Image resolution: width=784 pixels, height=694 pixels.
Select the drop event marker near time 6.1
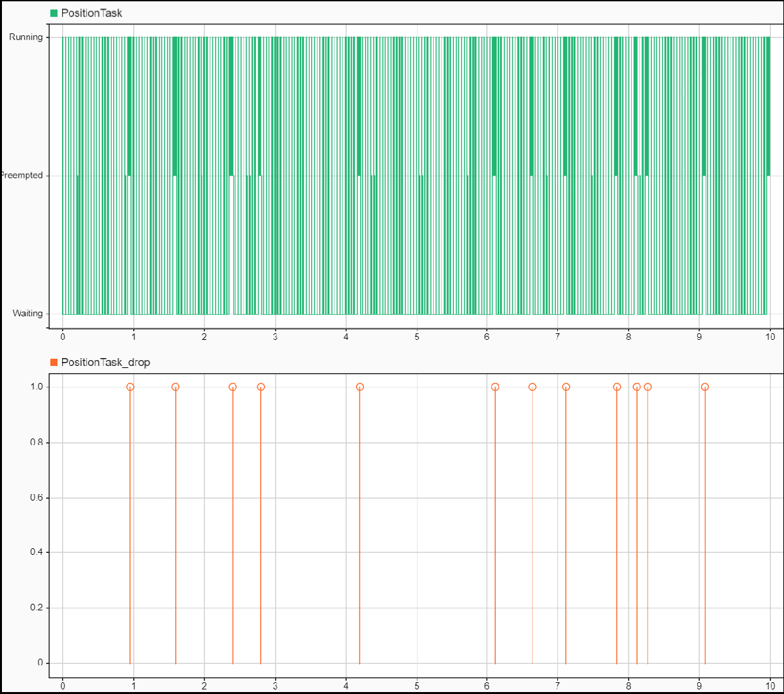click(495, 387)
